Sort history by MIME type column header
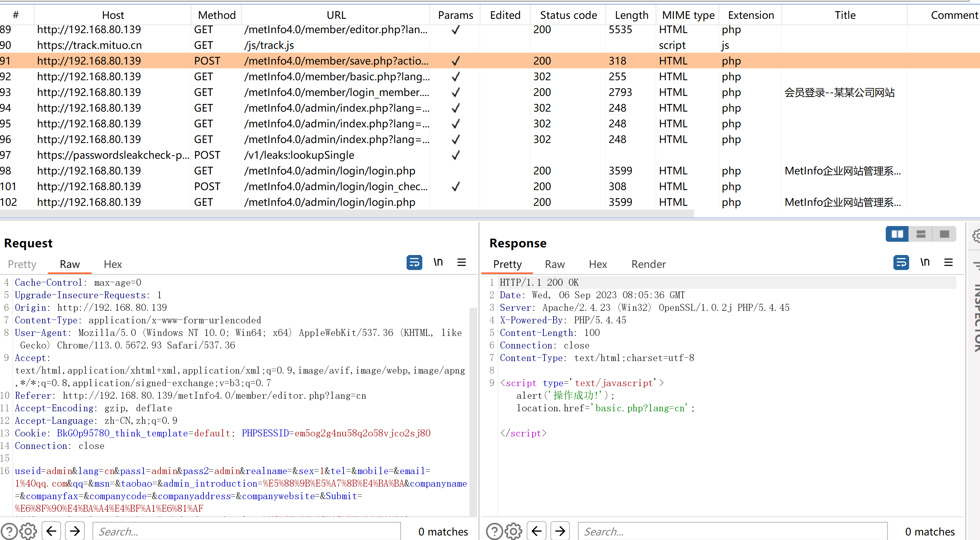 click(x=688, y=15)
